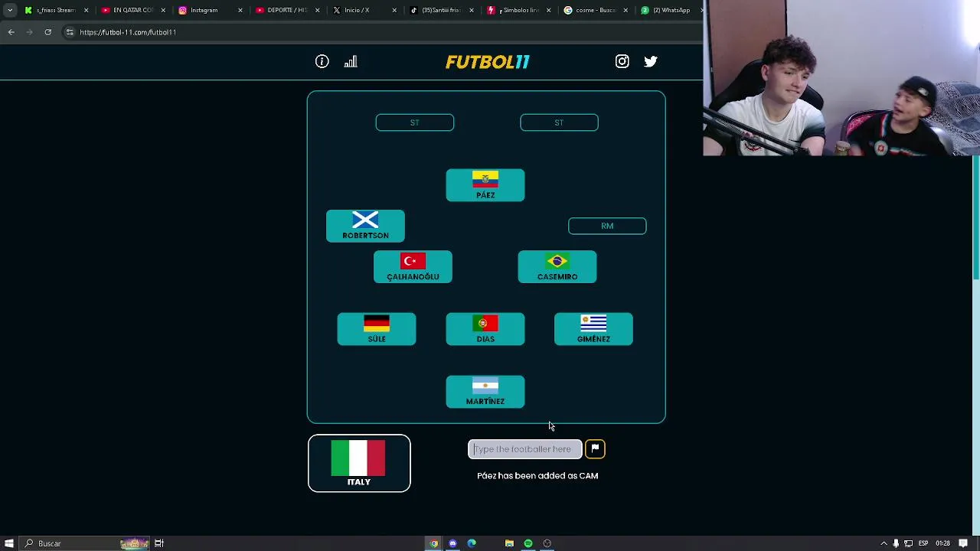The height and width of the screenshot is (551, 980).
Task: Close the Inicio / X tab
Action: point(394,10)
